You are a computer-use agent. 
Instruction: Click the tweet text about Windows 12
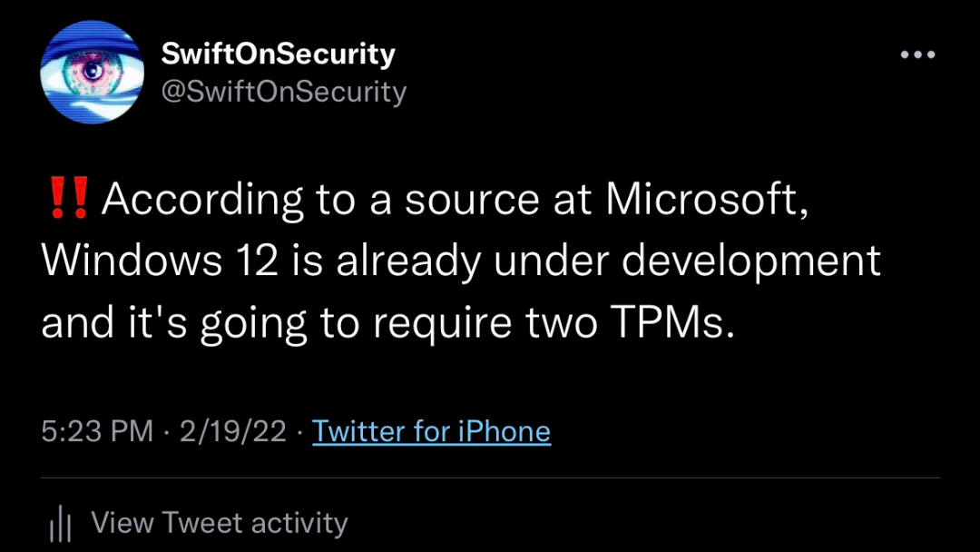coord(454,260)
